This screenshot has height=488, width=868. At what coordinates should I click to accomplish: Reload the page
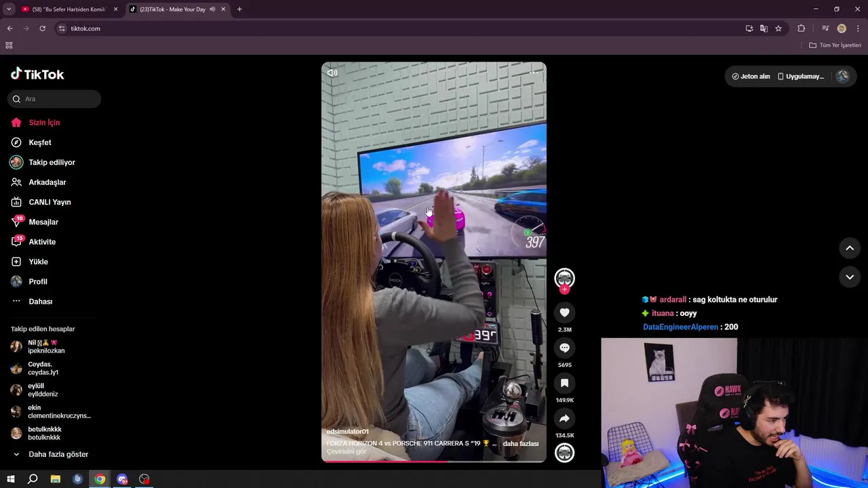pos(42,28)
